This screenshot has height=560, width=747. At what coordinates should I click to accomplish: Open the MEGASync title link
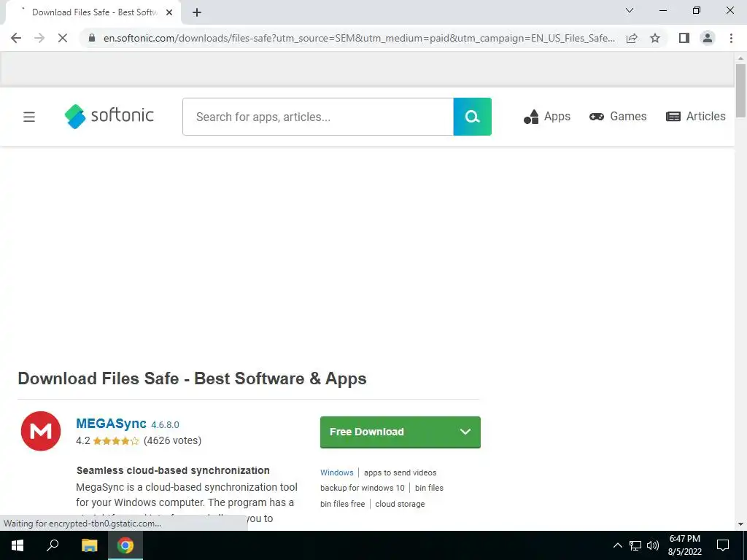click(111, 424)
